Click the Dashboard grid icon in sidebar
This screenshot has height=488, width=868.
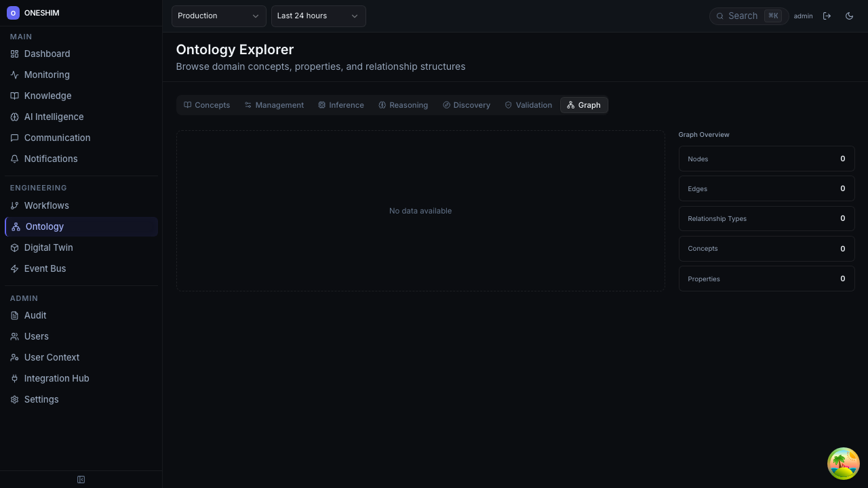14,54
